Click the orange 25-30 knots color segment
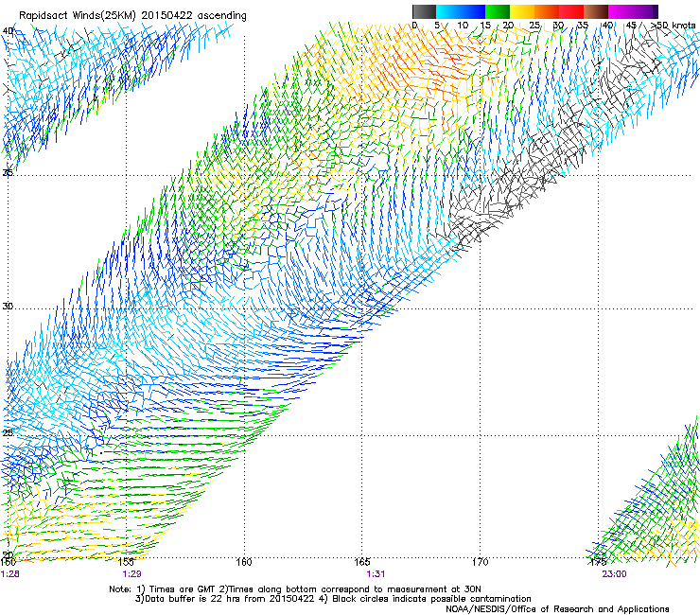 coord(547,11)
